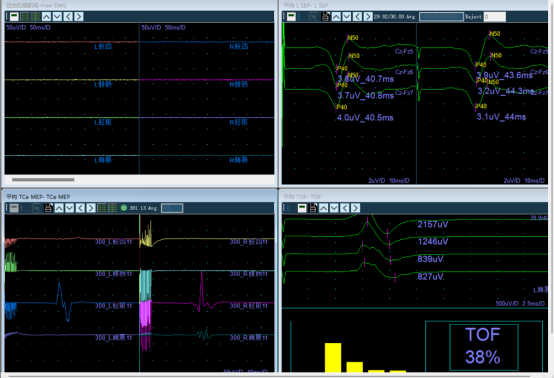The width and height of the screenshot is (554, 378).
Task: Click the Free EMG window title bar
Action: pyautogui.click(x=139, y=5)
